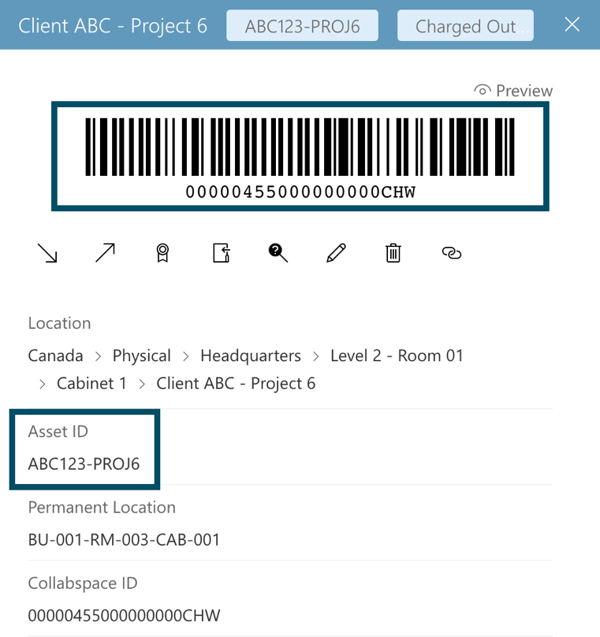Select Client ABC - Project 6 breadcrumb
This screenshot has width=600, height=637.
[x=236, y=384]
